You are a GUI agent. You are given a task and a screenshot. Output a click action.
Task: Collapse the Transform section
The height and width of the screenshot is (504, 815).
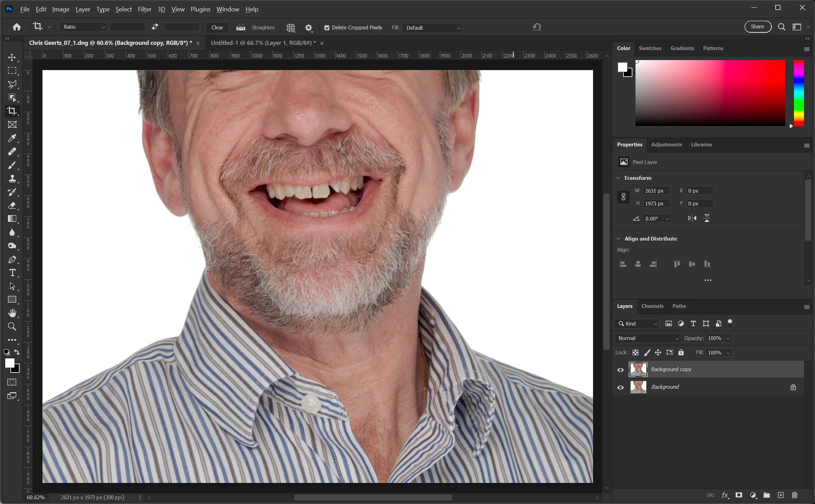(618, 178)
